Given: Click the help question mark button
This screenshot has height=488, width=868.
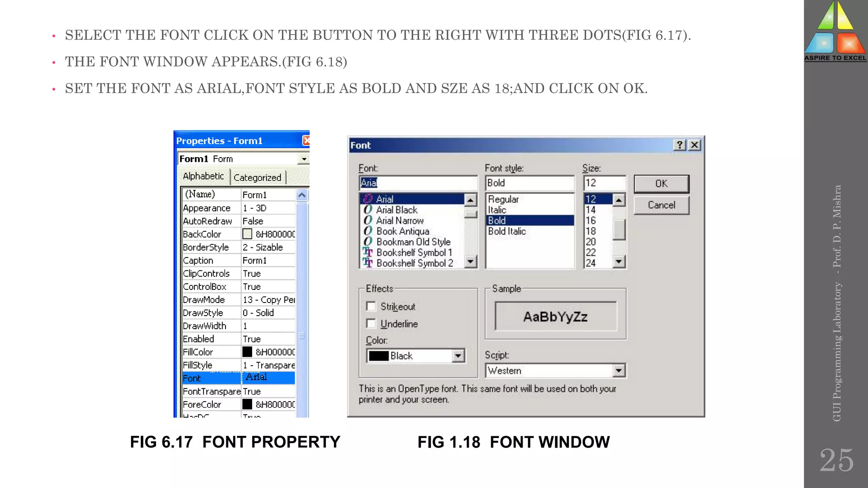Looking at the screenshot, I should pyautogui.click(x=679, y=145).
